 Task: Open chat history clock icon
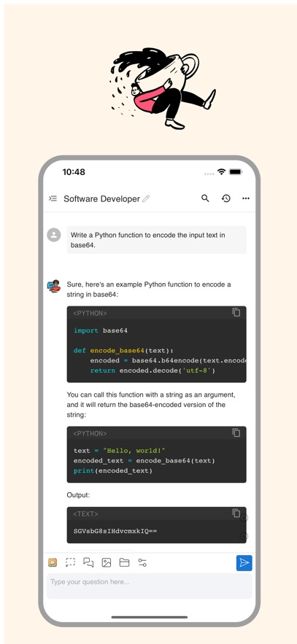pos(226,198)
